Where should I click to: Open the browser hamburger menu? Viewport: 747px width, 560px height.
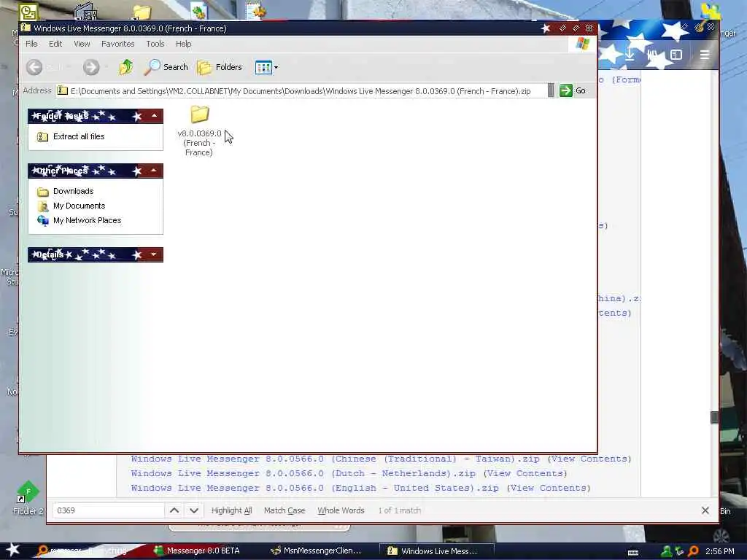(x=705, y=55)
